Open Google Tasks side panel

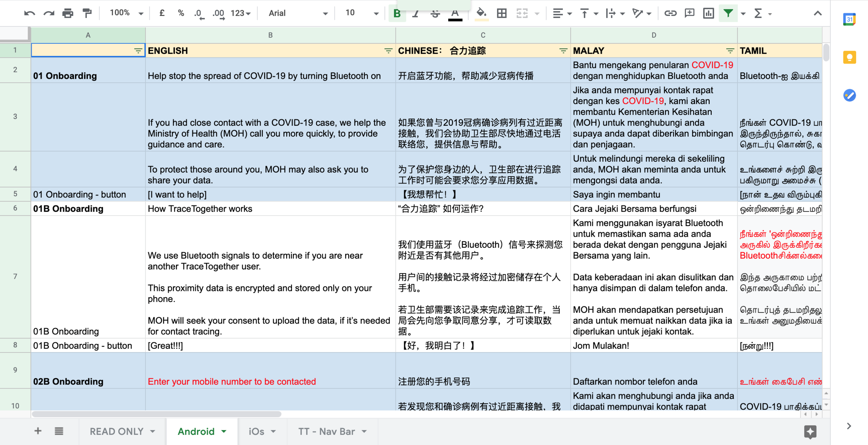click(849, 95)
